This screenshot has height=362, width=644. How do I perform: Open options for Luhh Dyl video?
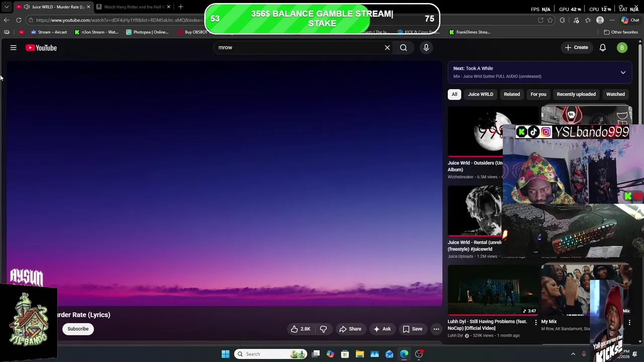pos(535,322)
